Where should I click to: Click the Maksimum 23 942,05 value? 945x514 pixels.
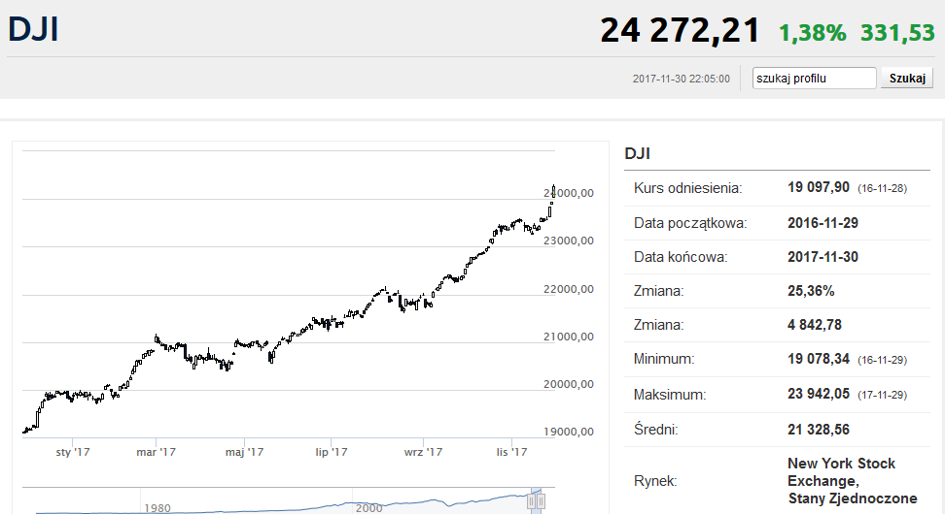click(x=818, y=394)
